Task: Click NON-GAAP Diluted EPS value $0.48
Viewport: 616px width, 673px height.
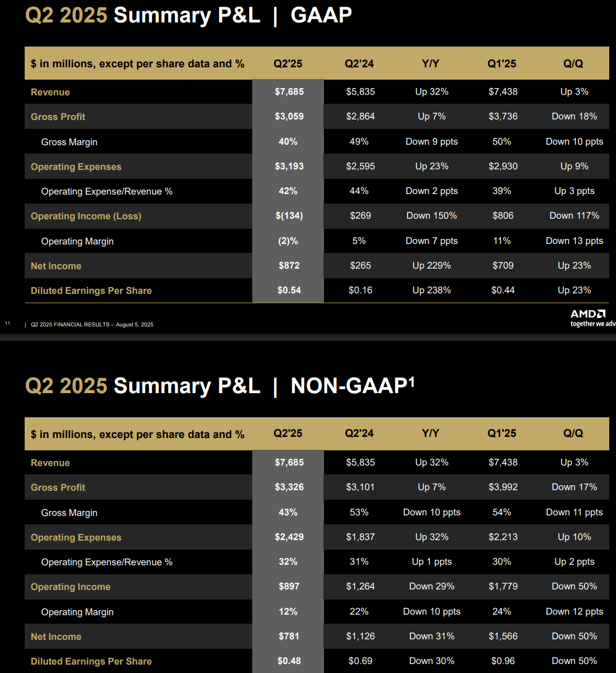Action: (289, 661)
